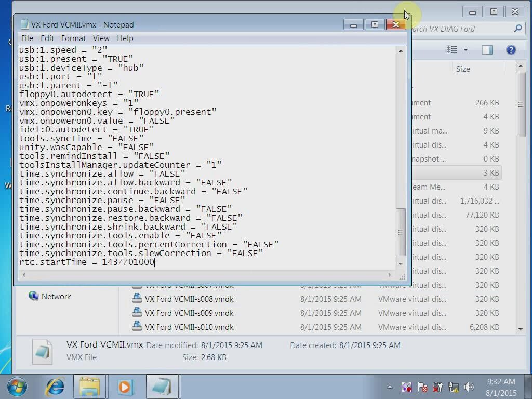The width and height of the screenshot is (532, 399).
Task: Click the 266 KB size cell
Action: (x=487, y=103)
